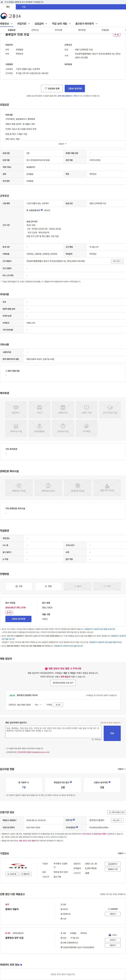Click the 장애인용 주차장 icon

19,488
